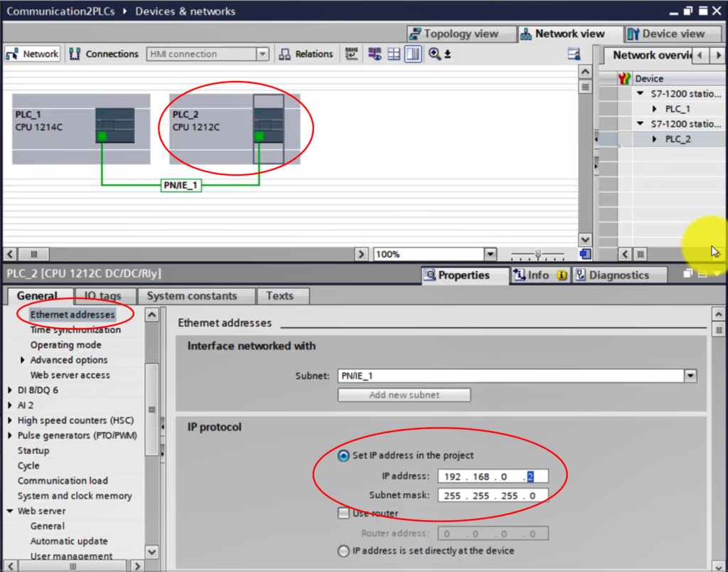Click the highlighted page-split view icon
This screenshot has height=572, width=728.
click(413, 53)
